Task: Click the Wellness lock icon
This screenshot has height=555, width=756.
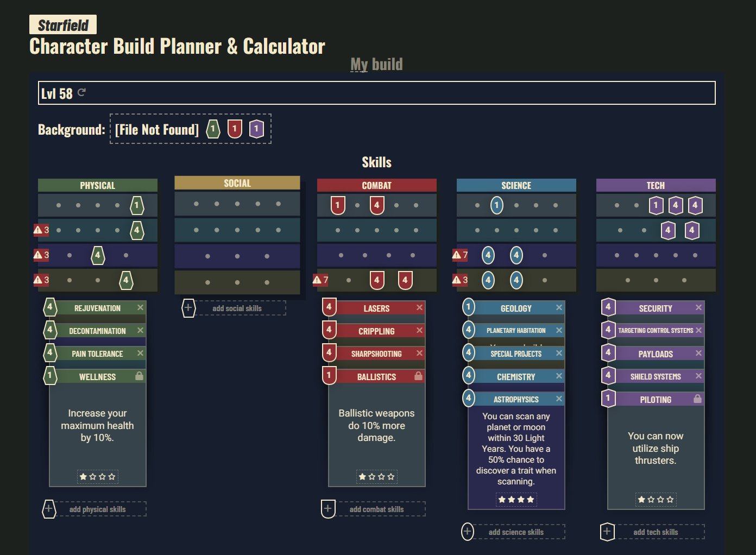Action: click(139, 376)
